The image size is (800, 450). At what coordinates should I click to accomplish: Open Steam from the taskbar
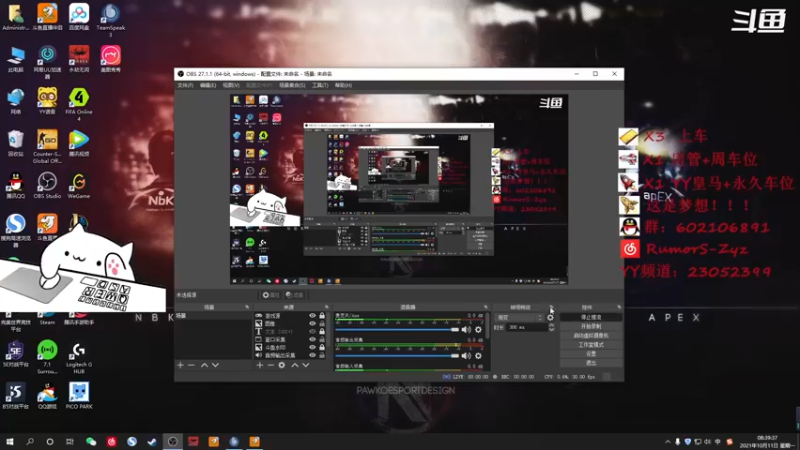tap(152, 441)
